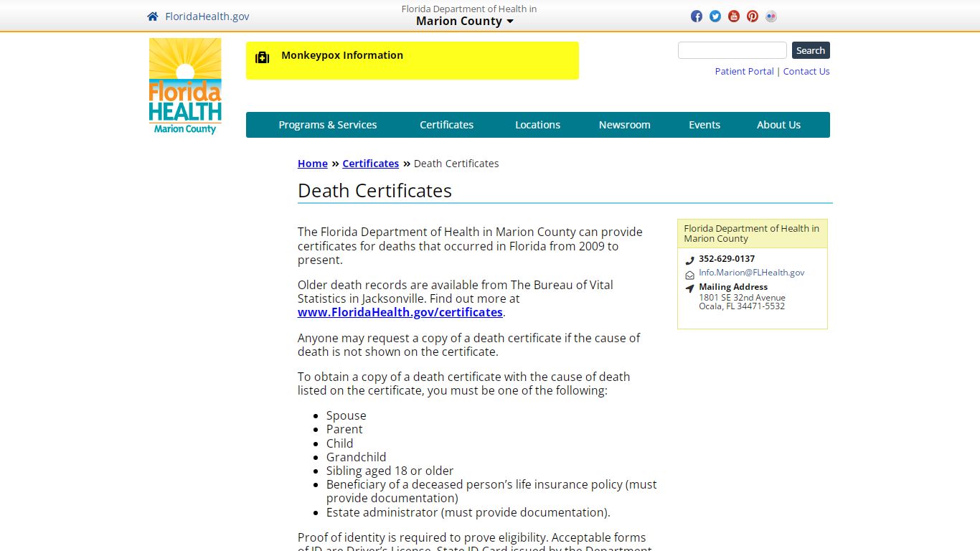Click the 'Ocala, FL 34471-5532' text

[742, 306]
